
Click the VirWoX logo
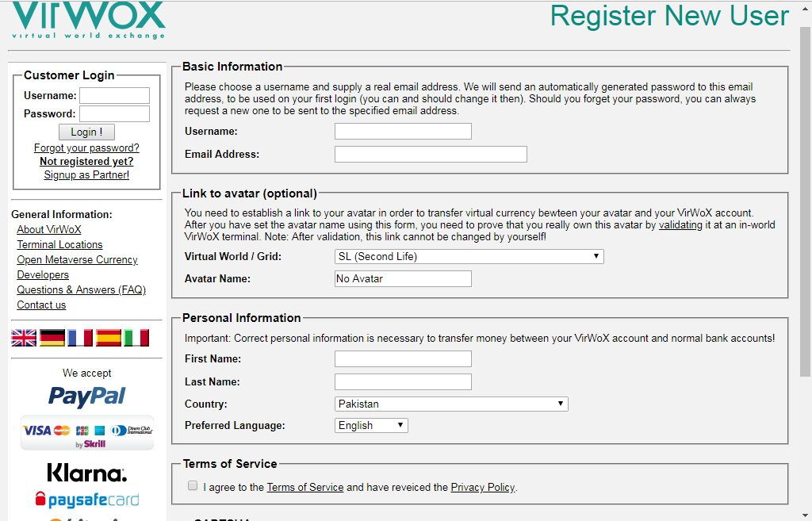tap(88, 20)
